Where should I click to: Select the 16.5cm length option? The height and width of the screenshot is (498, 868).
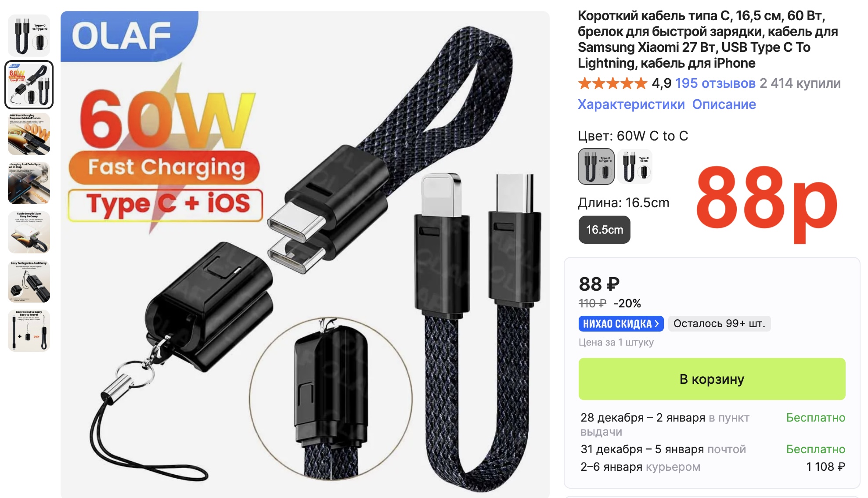tap(604, 230)
